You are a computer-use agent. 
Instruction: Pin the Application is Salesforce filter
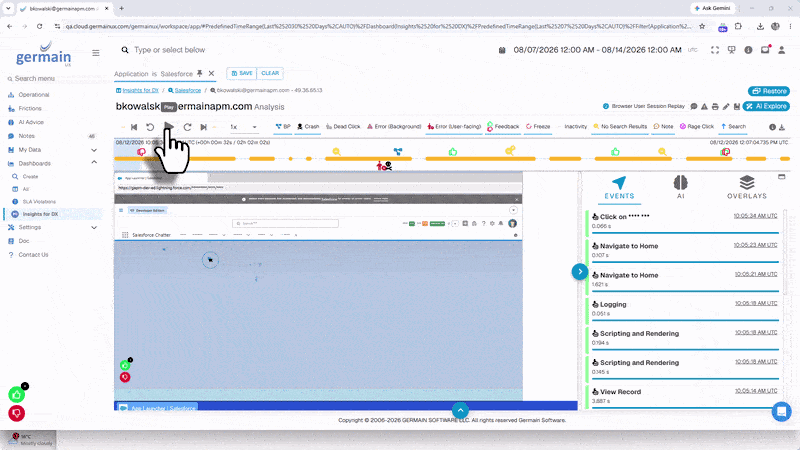199,73
